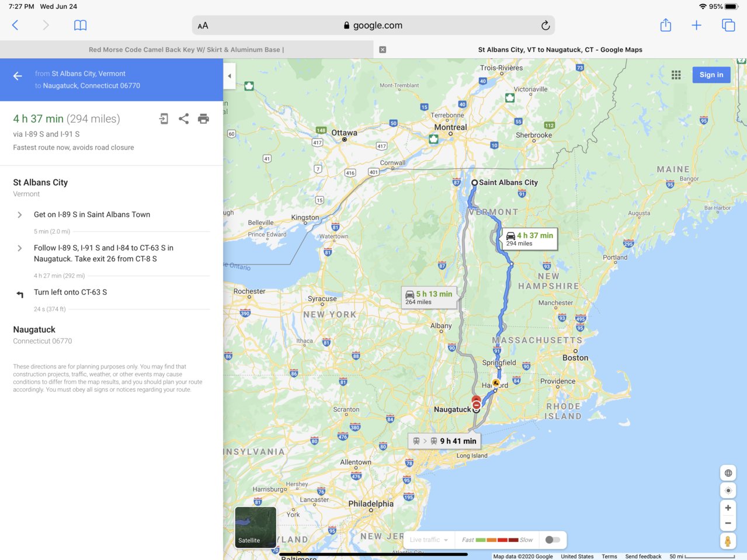This screenshot has height=560, width=747.
Task: Send directions to your phone icon
Action: coord(164,119)
